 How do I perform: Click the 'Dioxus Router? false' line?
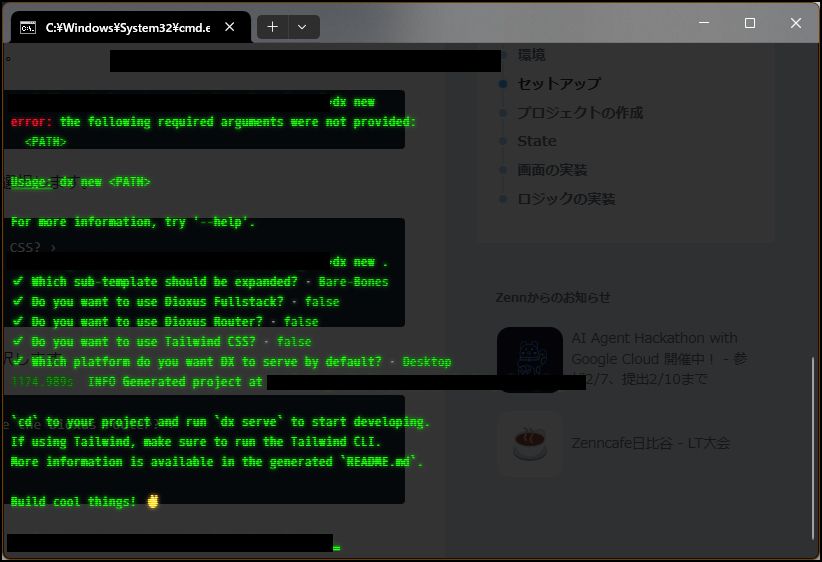click(x=166, y=322)
